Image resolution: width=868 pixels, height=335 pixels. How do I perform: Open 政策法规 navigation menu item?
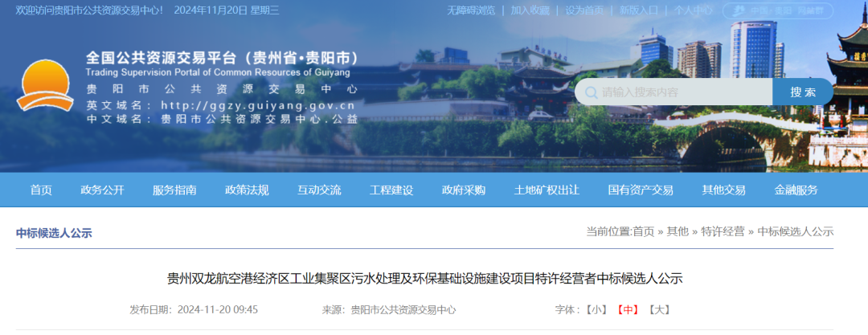pos(247,190)
